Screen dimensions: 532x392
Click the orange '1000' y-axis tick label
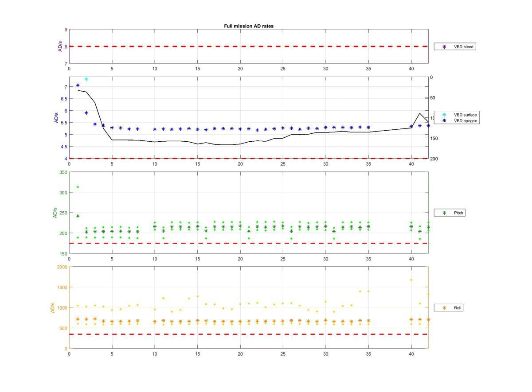(x=62, y=308)
